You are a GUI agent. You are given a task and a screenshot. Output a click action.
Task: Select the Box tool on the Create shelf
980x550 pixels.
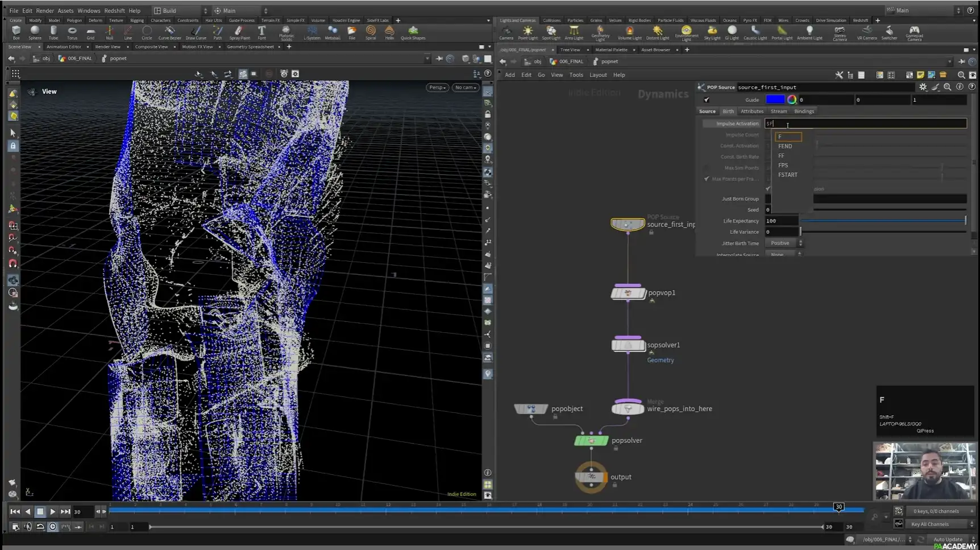tap(16, 32)
